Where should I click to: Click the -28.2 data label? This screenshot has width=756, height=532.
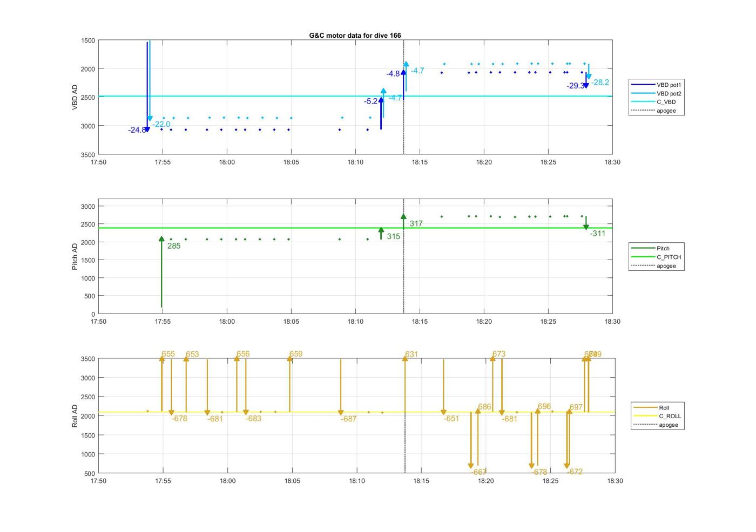point(600,83)
